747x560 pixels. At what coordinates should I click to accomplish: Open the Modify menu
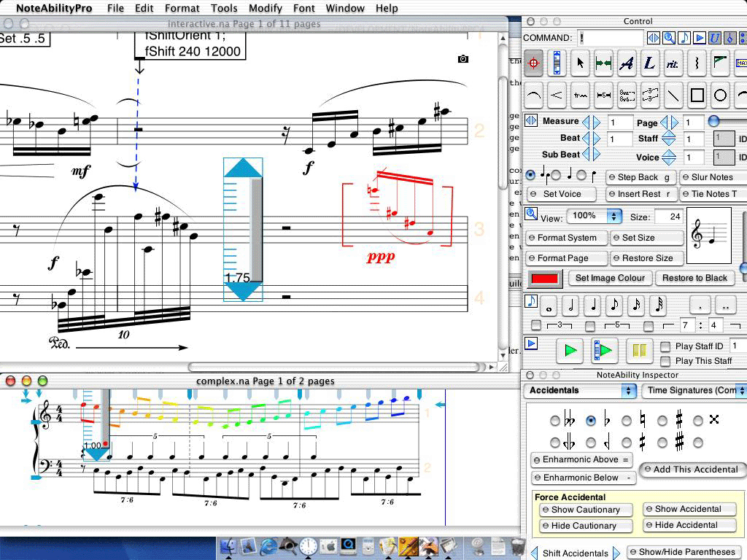pyautogui.click(x=265, y=8)
